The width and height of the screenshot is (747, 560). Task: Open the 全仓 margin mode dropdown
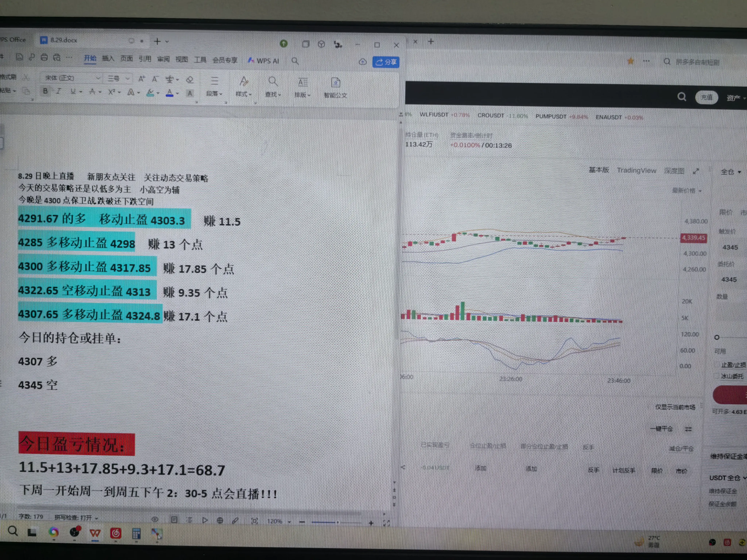click(731, 172)
